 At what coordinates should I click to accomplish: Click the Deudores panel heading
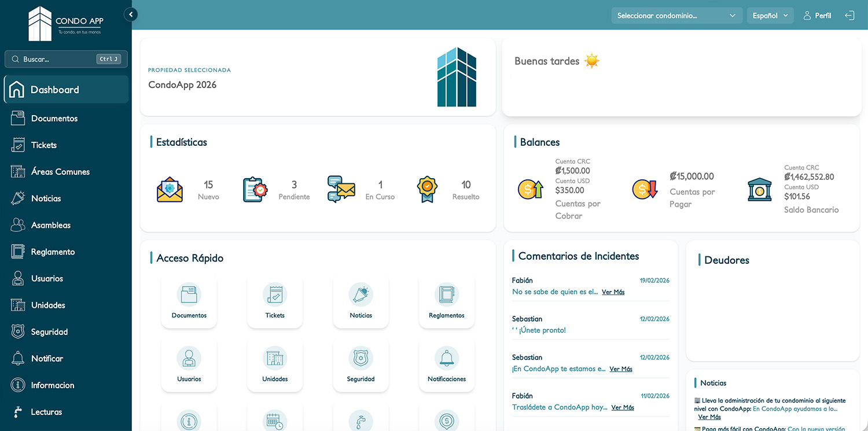[727, 260]
